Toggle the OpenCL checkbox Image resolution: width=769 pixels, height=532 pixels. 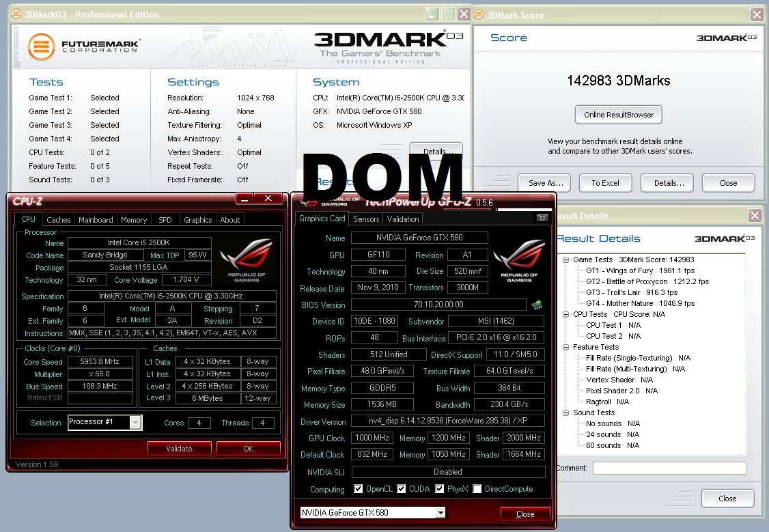coord(359,489)
